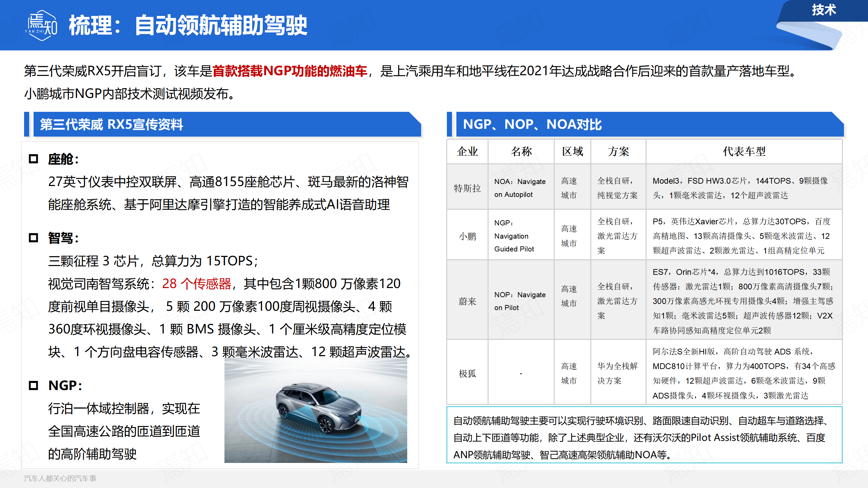Click the square bullet beside NGP heading
Image resolution: width=868 pixels, height=488 pixels.
tap(33, 386)
